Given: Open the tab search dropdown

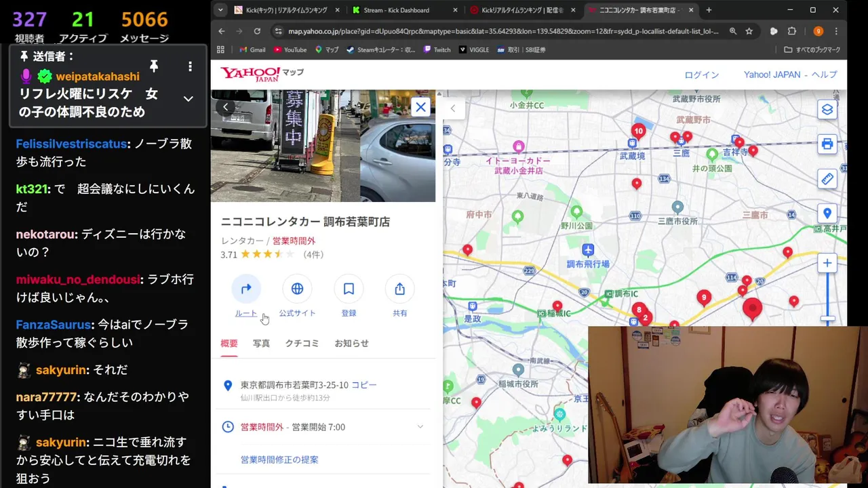Looking at the screenshot, I should pyautogui.click(x=220, y=10).
